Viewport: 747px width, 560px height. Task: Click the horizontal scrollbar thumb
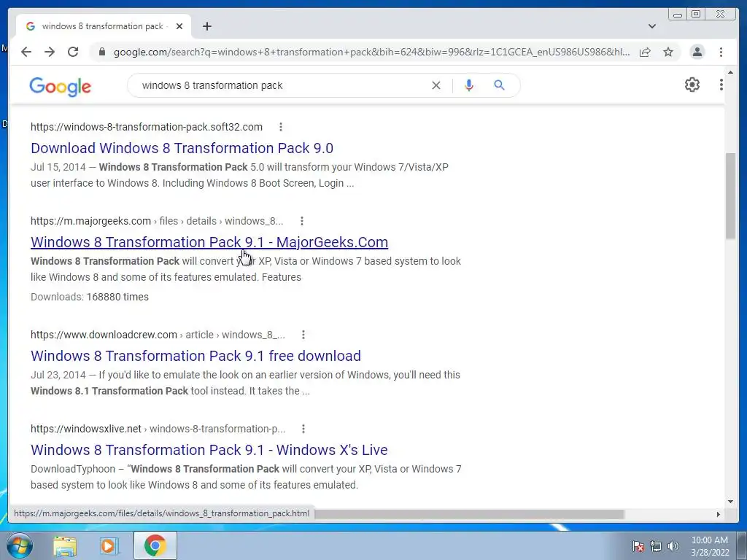[x=469, y=514]
